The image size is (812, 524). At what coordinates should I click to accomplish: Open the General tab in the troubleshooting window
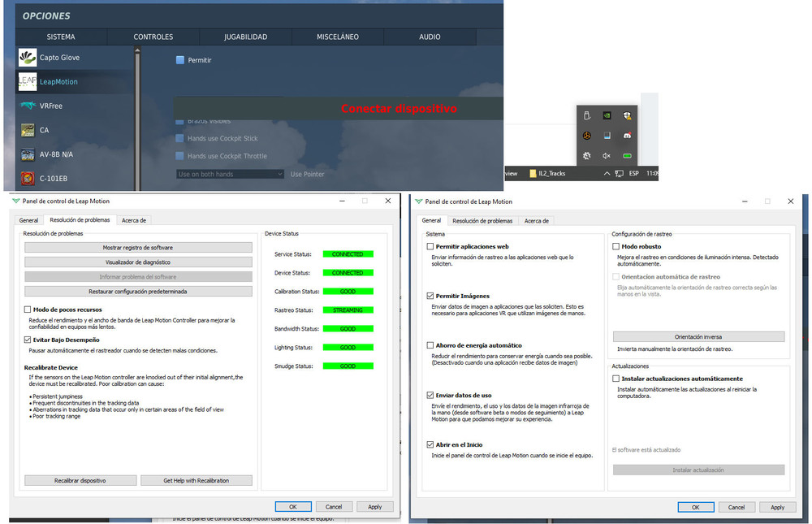point(28,220)
